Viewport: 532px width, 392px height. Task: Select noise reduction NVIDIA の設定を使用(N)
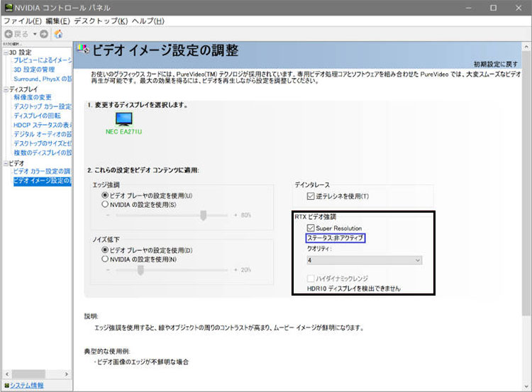(x=139, y=259)
